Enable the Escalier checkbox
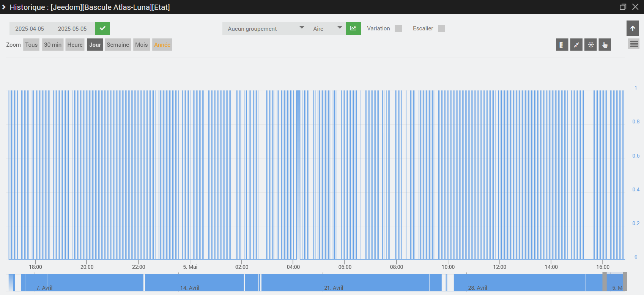 coord(441,28)
